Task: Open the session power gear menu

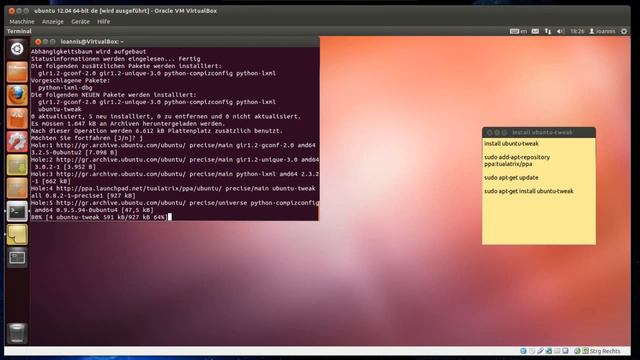Action: pyautogui.click(x=624, y=31)
